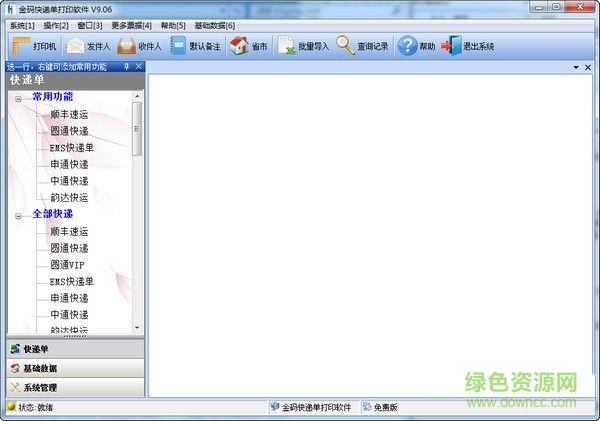This screenshot has width=600, height=421.
Task: Select 中通快递 under 常用功能
Action: pos(69,181)
